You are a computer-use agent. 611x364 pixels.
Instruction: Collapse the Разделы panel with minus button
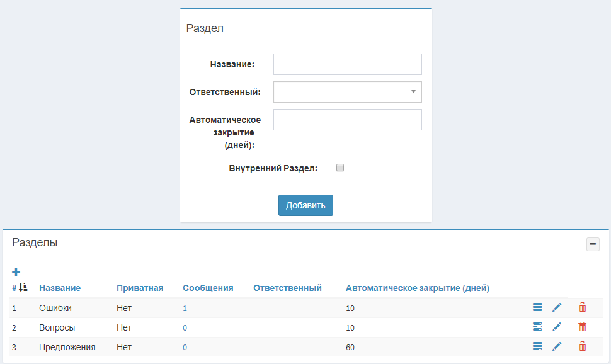pos(593,244)
